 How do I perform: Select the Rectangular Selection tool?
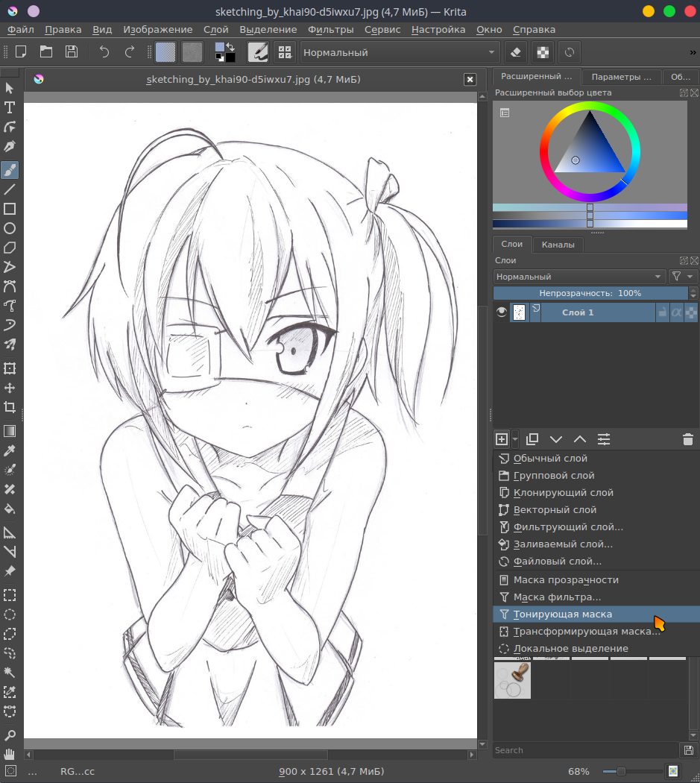click(10, 595)
